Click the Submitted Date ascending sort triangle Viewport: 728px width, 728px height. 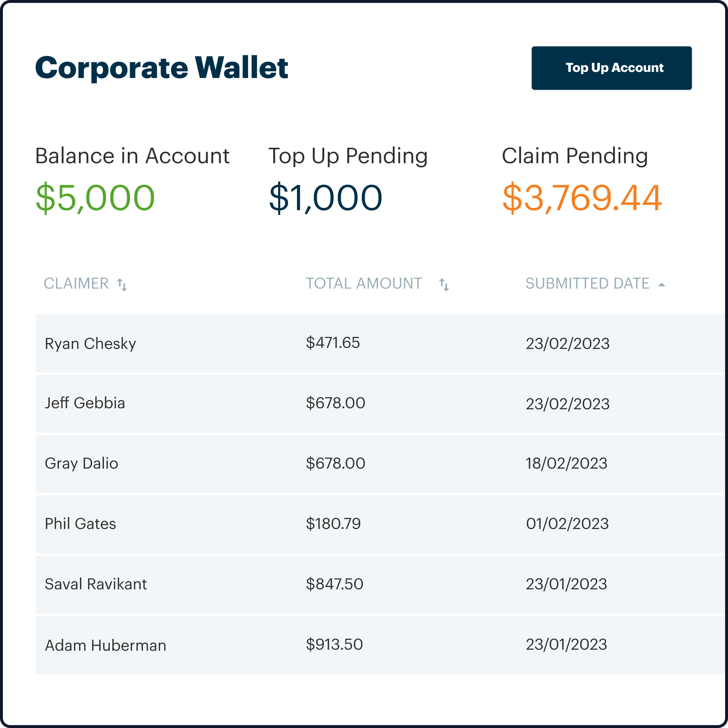point(662,284)
